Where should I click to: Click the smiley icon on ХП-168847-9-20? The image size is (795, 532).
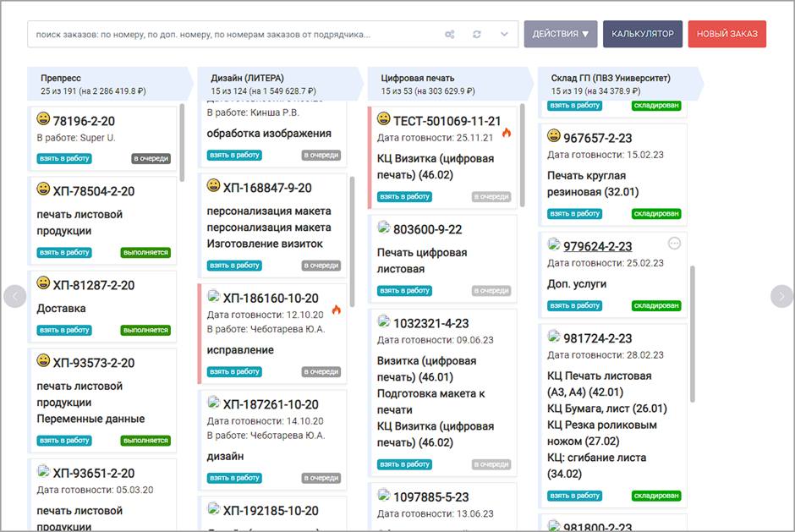point(213,185)
